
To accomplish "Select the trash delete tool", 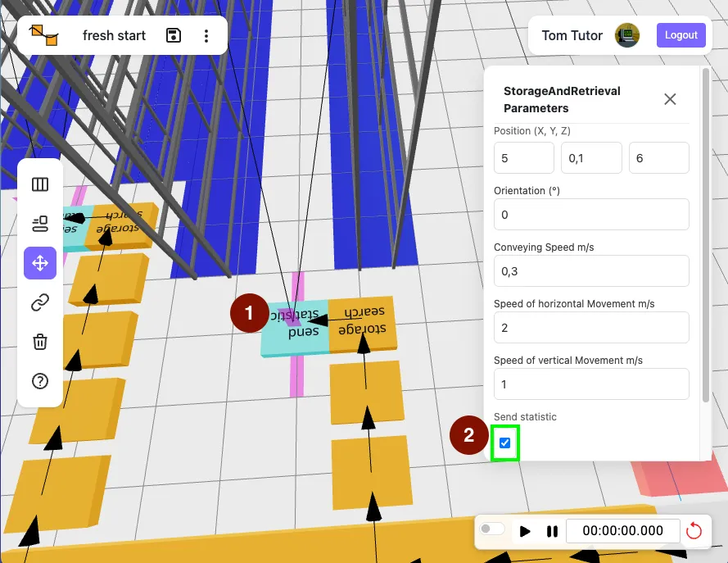I will click(x=40, y=342).
